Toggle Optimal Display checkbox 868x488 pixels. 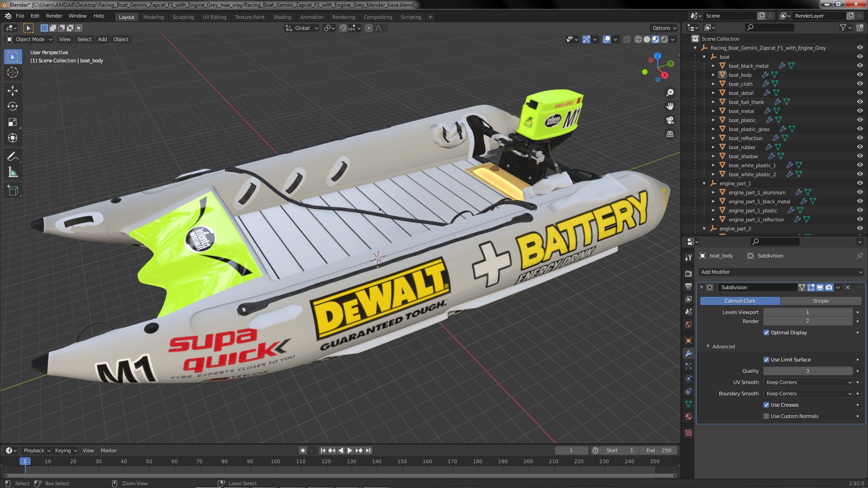pyautogui.click(x=766, y=333)
